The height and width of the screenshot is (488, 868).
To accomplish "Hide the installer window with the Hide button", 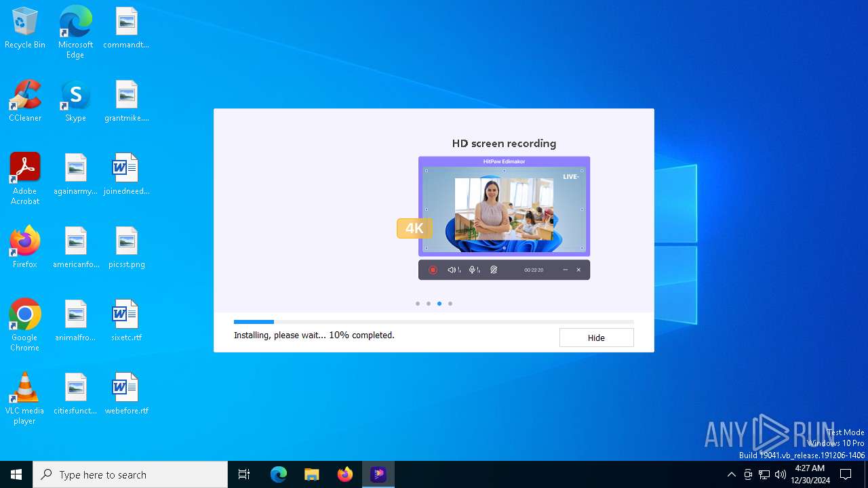I will (x=596, y=338).
